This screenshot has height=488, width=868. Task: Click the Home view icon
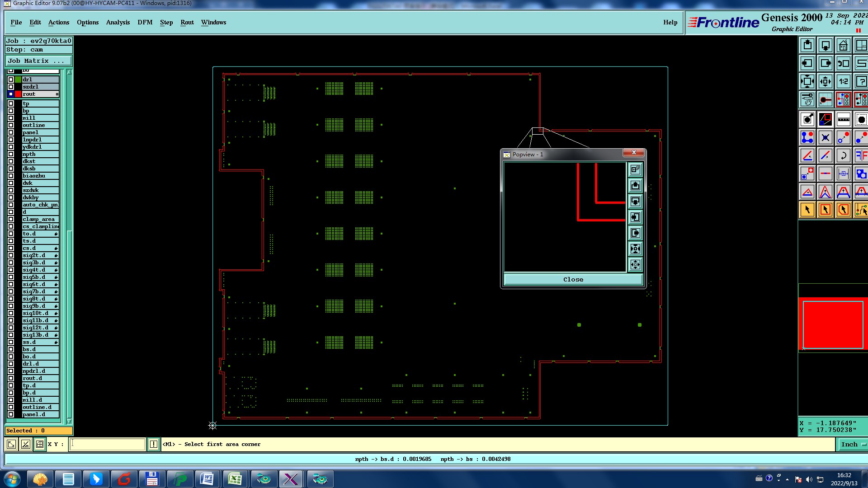[843, 46]
